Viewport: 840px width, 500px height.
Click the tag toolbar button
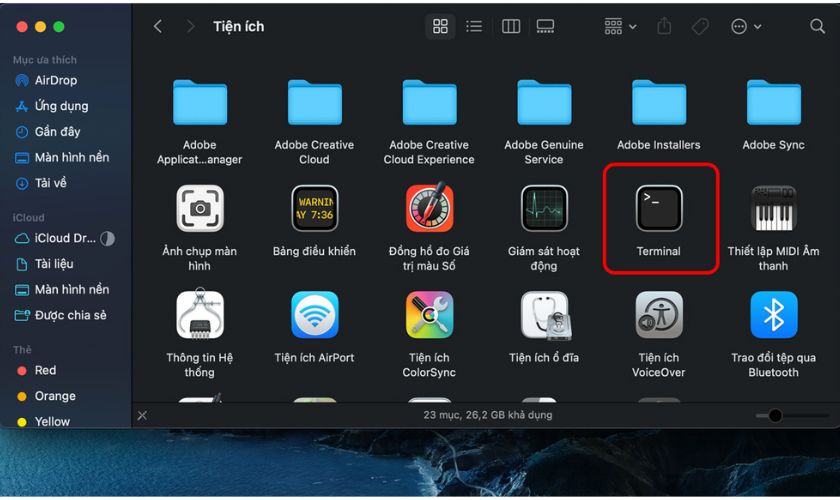tap(700, 26)
